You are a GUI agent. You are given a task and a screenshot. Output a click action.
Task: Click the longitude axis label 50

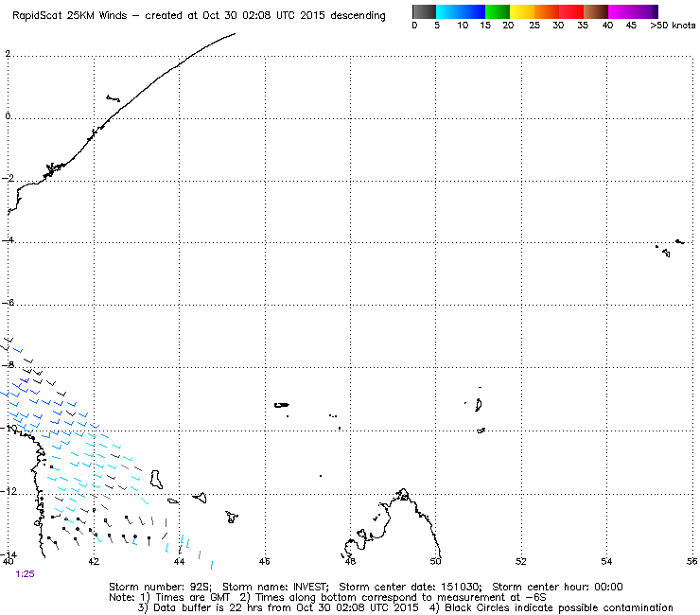(x=435, y=561)
